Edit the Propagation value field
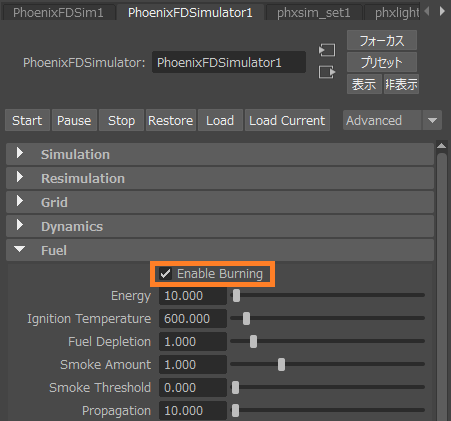451x421 pixels. pyautogui.click(x=193, y=410)
